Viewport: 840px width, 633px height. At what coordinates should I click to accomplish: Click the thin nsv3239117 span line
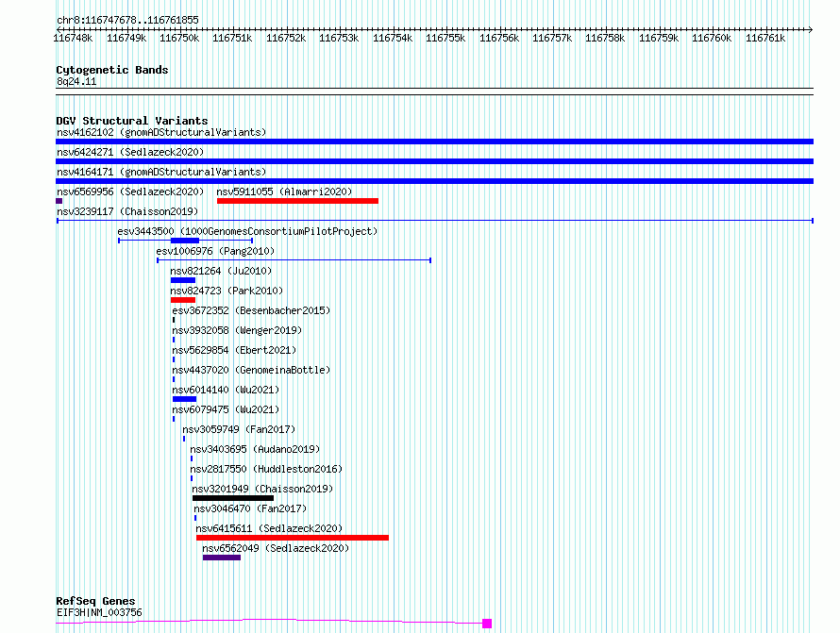pos(435,221)
